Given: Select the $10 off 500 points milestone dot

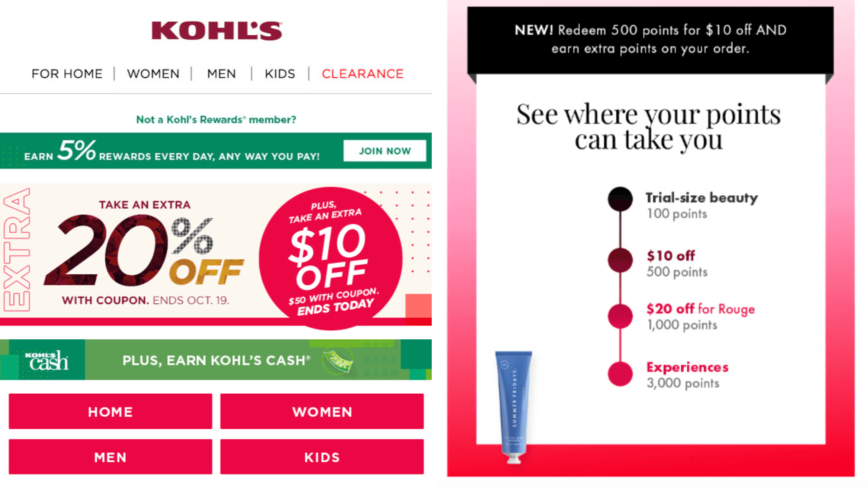Looking at the screenshot, I should pyautogui.click(x=620, y=261).
